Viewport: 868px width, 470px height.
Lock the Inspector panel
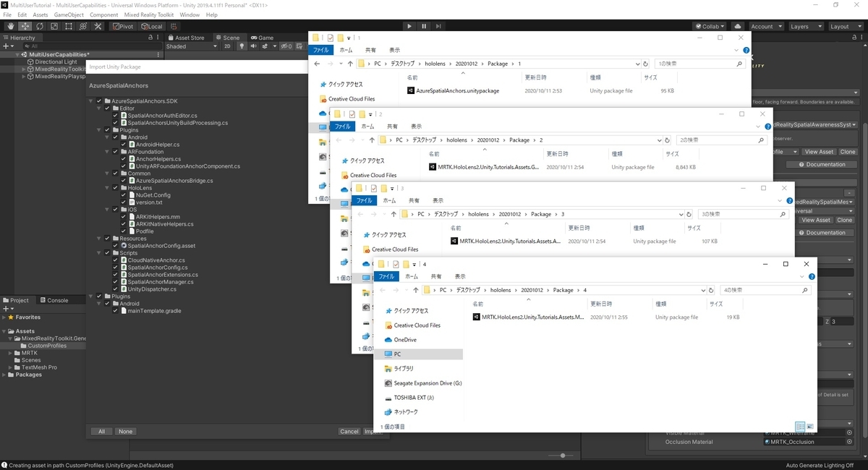[853, 38]
